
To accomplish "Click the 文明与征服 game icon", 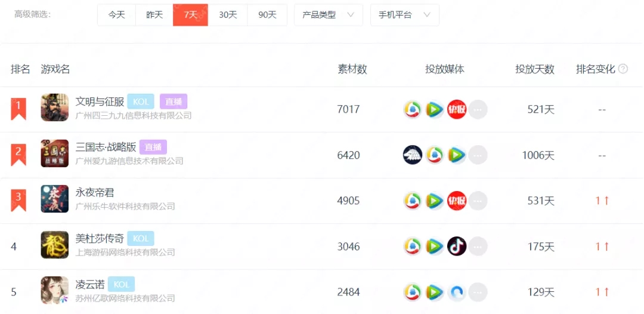I will pos(55,107).
